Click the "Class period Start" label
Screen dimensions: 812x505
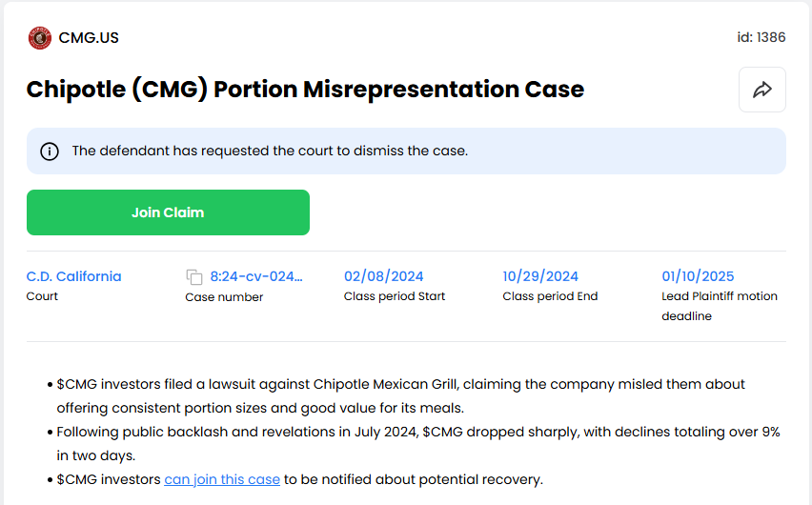395,296
